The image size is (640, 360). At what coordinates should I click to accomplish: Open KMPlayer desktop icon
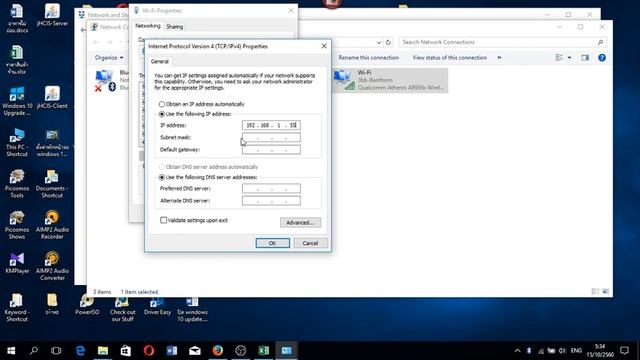click(x=17, y=263)
